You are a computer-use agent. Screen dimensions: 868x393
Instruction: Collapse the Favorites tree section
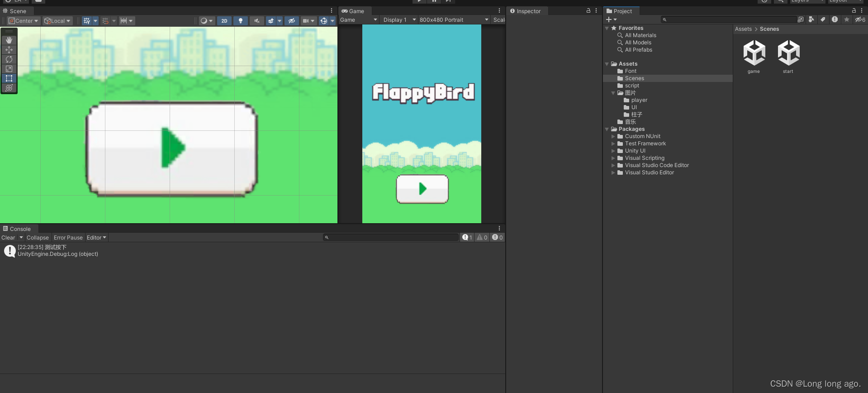pyautogui.click(x=607, y=28)
